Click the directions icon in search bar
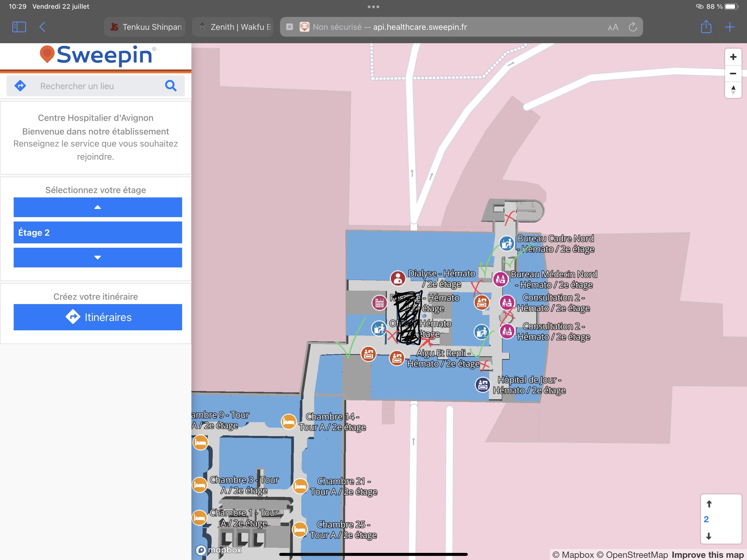This screenshot has height=560, width=747. 21,86
